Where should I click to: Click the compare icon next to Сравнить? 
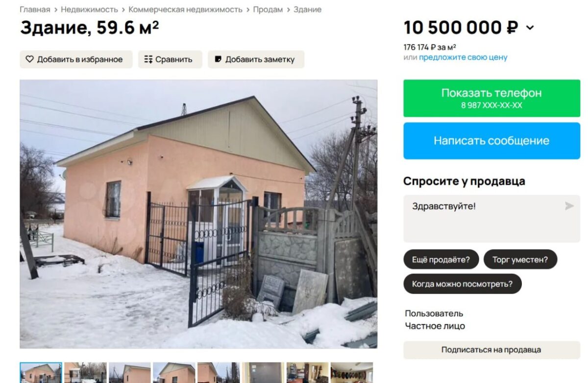pyautogui.click(x=148, y=59)
